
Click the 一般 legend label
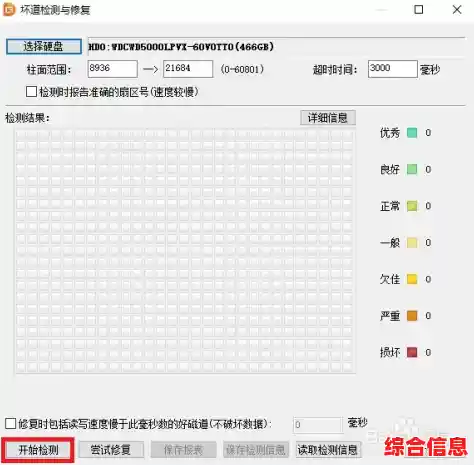coord(390,243)
